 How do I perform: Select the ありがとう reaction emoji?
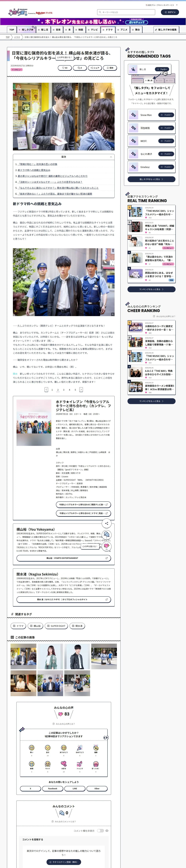(x=63, y=747)
